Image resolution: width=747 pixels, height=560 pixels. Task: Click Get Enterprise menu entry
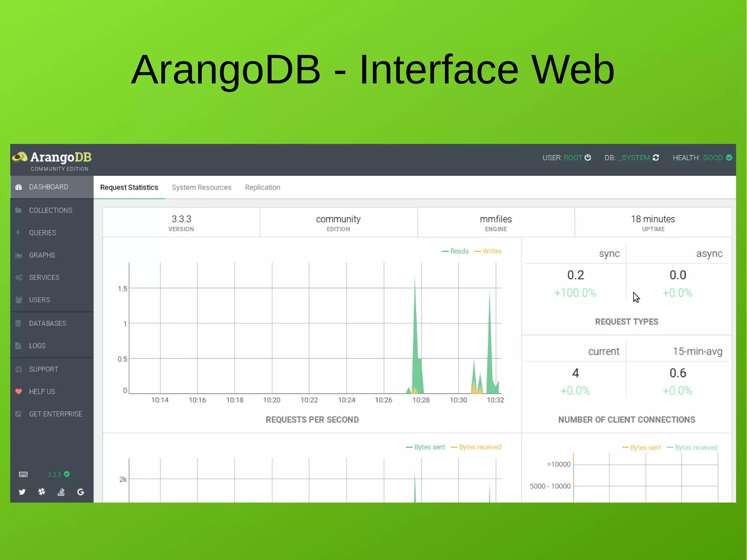52,414
